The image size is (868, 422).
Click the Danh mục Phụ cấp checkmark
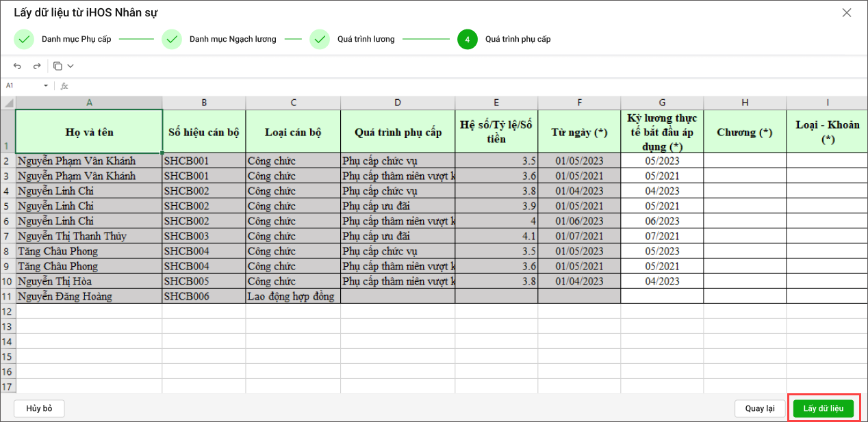[24, 40]
